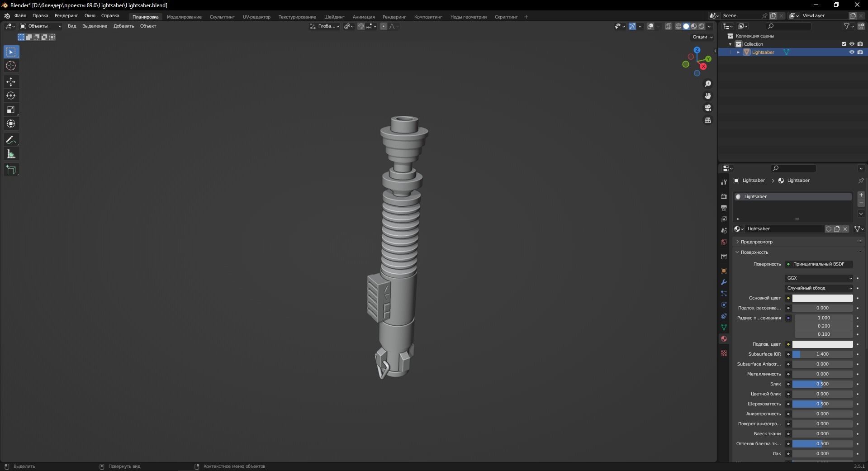Open the Modifiers wrench tab

pos(724,282)
